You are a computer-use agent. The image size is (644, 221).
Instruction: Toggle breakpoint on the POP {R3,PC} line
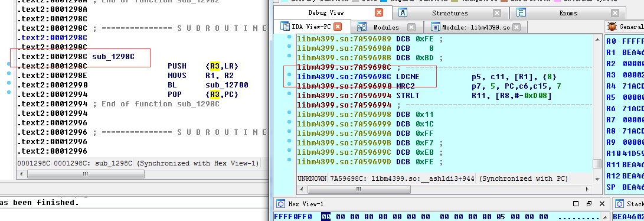click(9, 93)
